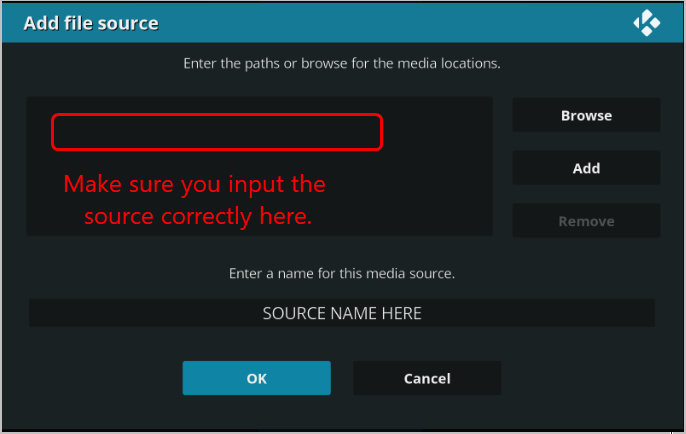686x434 pixels.
Task: Click the dark space between Add and Remove buttons
Action: (586, 194)
